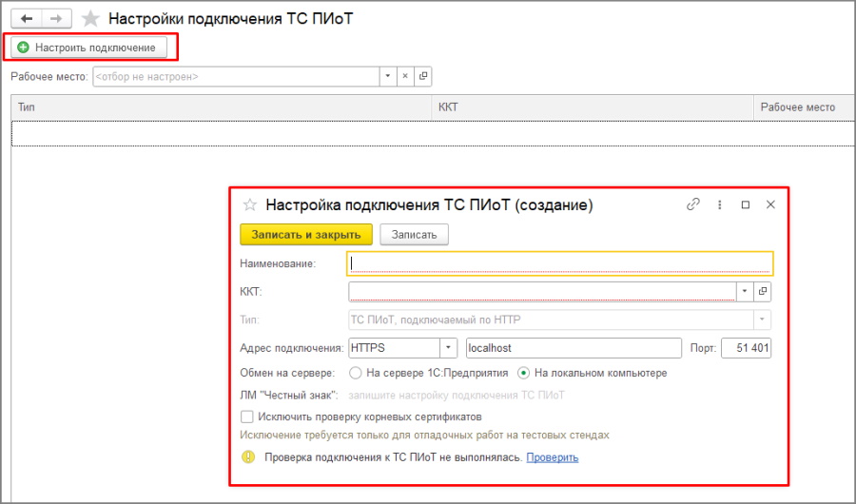Focus the Наименование input field
This screenshot has width=856, height=504.
(560, 263)
